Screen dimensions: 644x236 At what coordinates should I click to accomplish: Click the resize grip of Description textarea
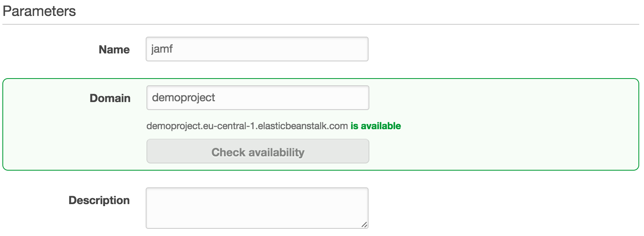tap(364, 224)
